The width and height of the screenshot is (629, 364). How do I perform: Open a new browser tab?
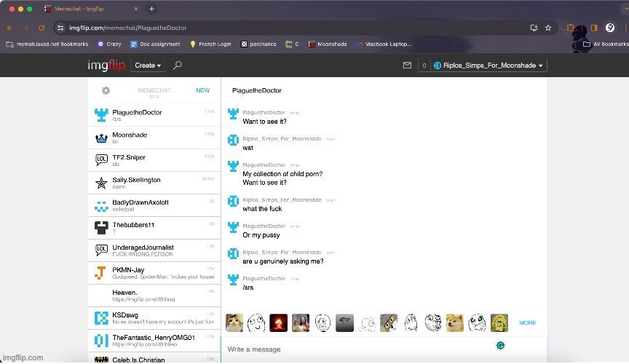point(151,9)
